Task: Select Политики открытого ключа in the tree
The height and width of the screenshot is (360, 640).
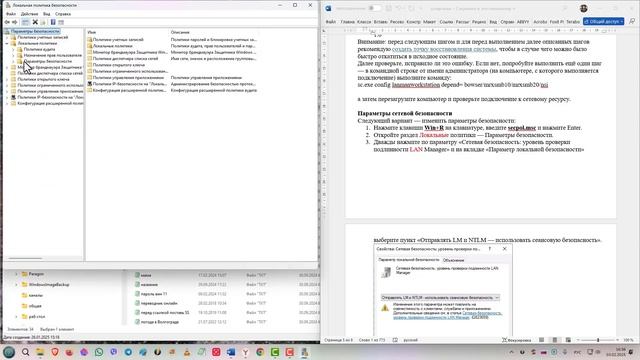Action: coord(43,79)
